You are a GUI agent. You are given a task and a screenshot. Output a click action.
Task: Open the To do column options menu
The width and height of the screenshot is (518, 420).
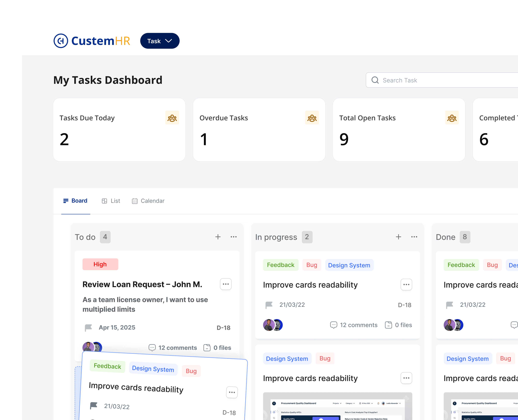[x=234, y=237]
